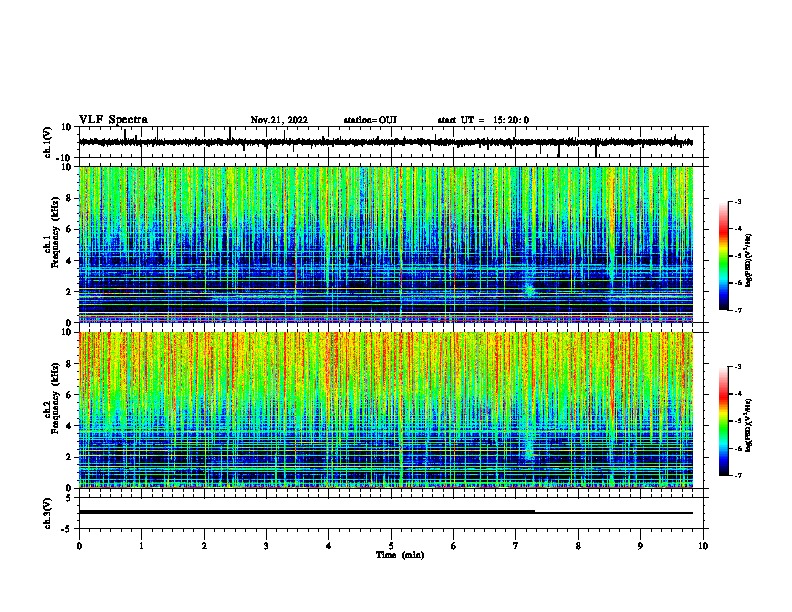The image size is (792, 612).
Task: Click the ch.1 spectrogram color scale bar
Action: click(723, 256)
